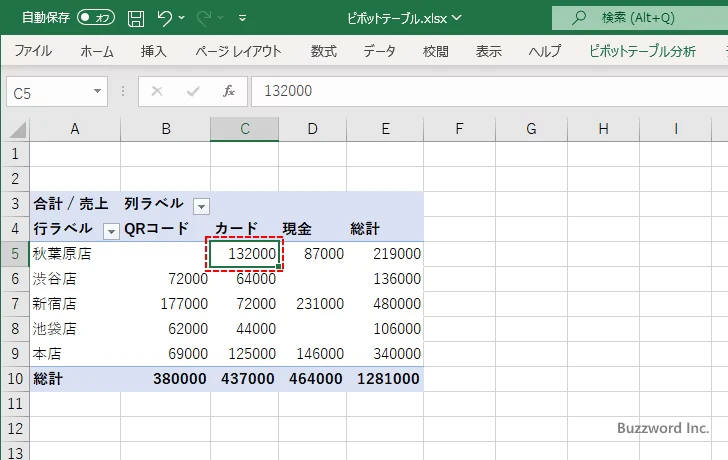Expand the Name Box dropdown arrow
Viewport: 728px width, 460px height.
98,91
